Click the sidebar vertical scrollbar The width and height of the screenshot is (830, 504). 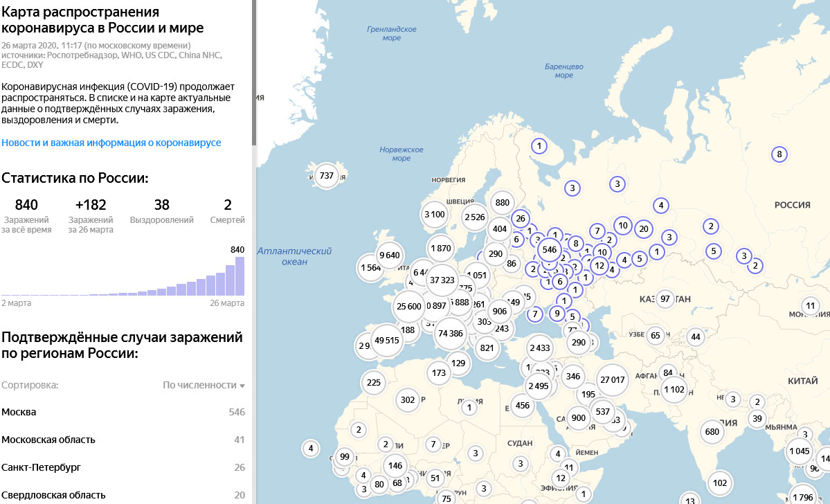253,69
